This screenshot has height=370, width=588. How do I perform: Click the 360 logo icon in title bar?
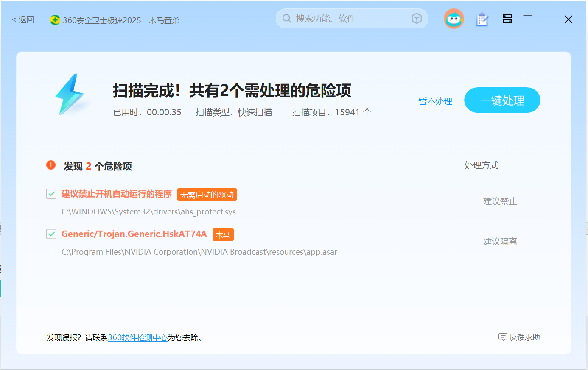[x=55, y=20]
